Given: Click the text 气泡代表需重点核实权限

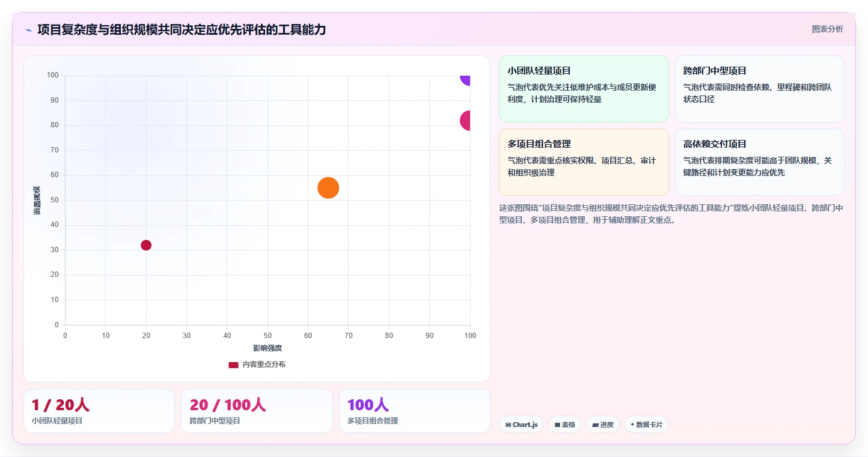Looking at the screenshot, I should click(x=582, y=166).
